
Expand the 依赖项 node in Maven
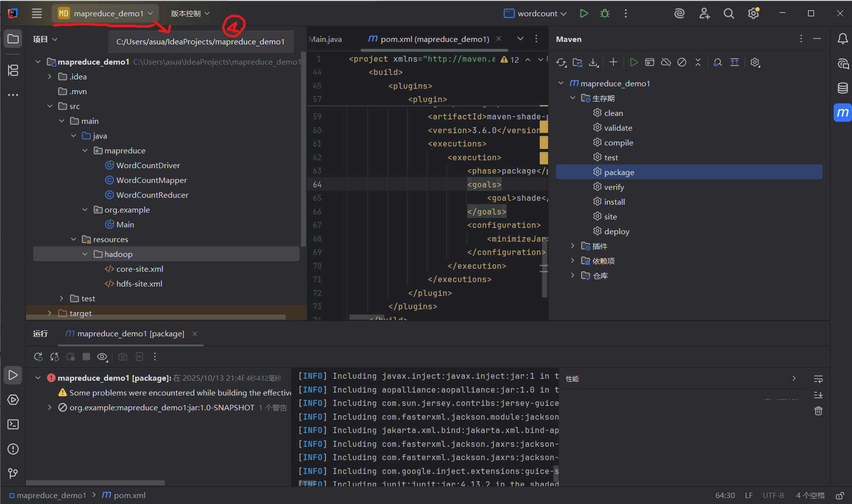[573, 261]
